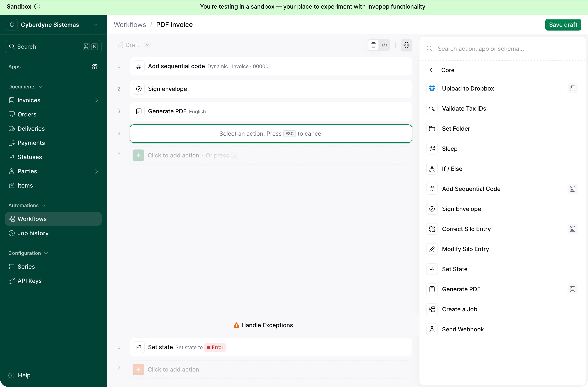Go back using the Core arrow
Viewport: 588px width, 387px height.
432,70
